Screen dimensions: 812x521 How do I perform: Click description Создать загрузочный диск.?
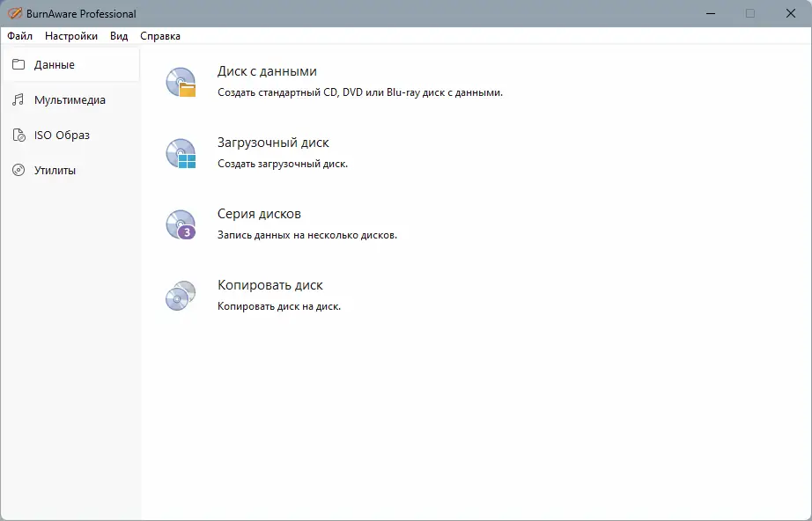pos(283,164)
